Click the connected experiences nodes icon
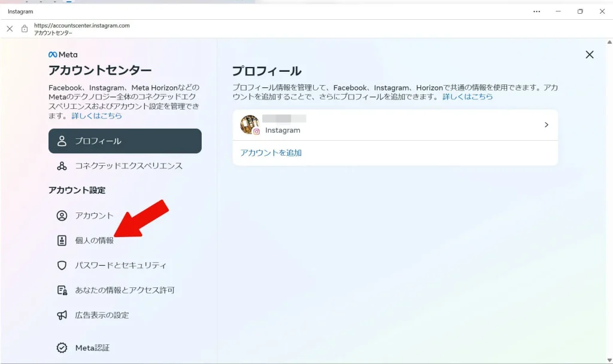This screenshot has height=364, width=613. click(62, 166)
